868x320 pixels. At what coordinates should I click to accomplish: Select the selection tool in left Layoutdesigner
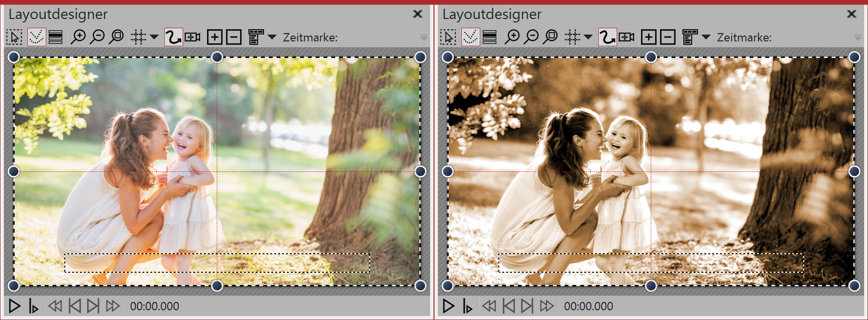click(14, 37)
